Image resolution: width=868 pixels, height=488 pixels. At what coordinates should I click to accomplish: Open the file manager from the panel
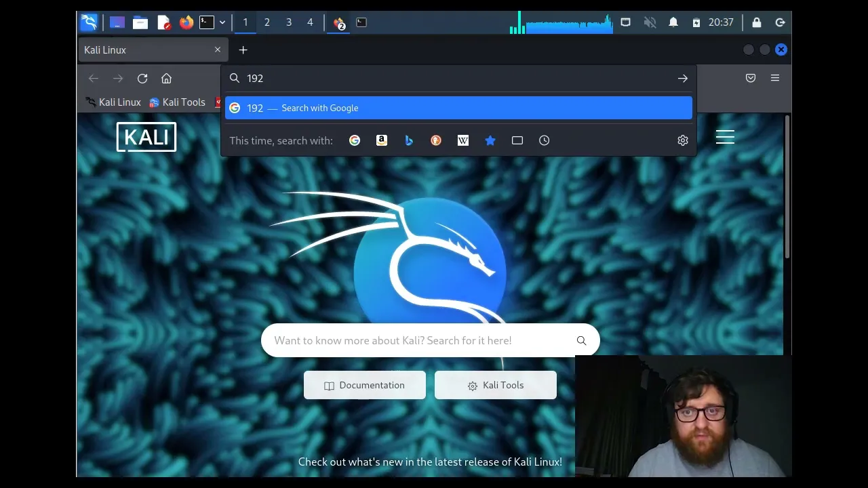pyautogui.click(x=140, y=22)
